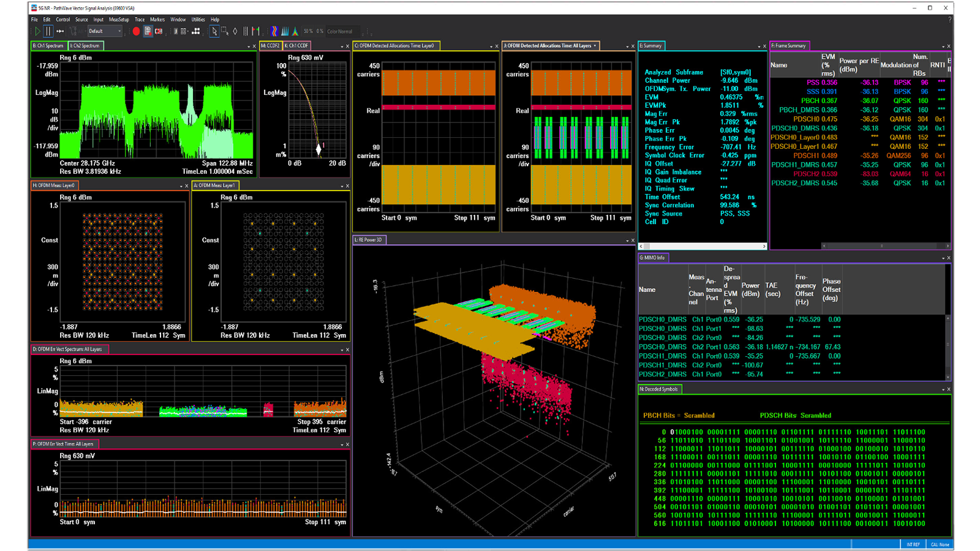This screenshot has height=551, width=980.
Task: Select the diamond marker tool
Action: pyautogui.click(x=235, y=31)
